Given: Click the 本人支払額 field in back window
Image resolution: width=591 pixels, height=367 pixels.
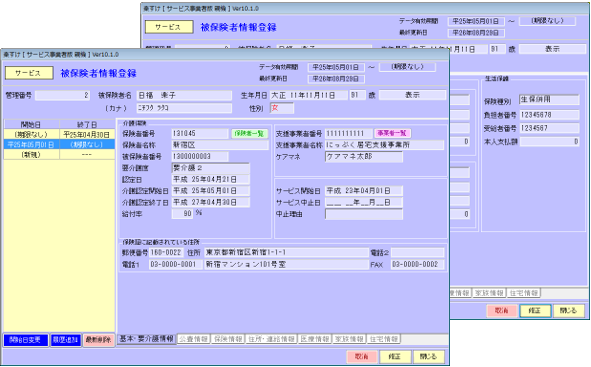Looking at the screenshot, I should tap(549, 142).
